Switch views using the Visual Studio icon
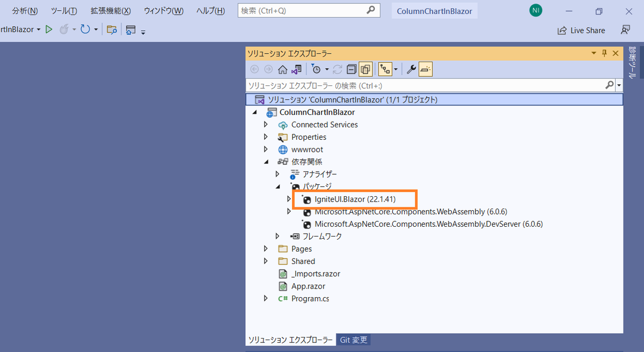The height and width of the screenshot is (352, 644). click(296, 69)
